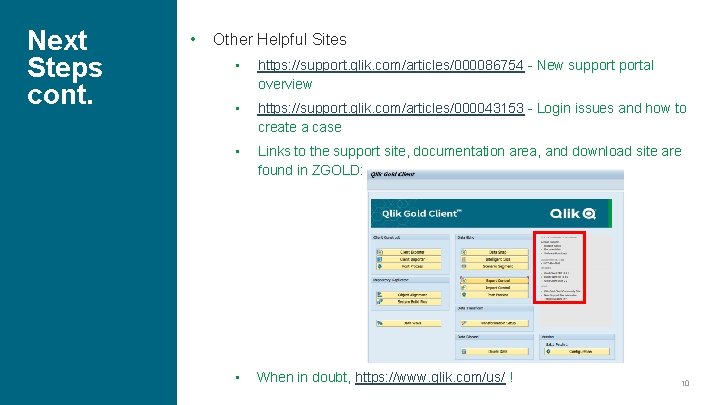Image resolution: width=720 pixels, height=405 pixels.
Task: Click the Intelligent Slice button
Action: pos(495,259)
